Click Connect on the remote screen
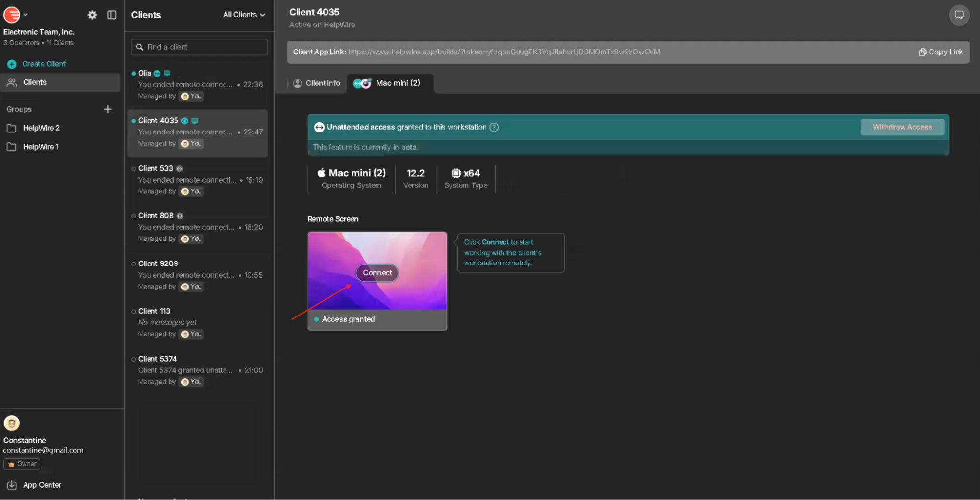980x500 pixels. (377, 273)
